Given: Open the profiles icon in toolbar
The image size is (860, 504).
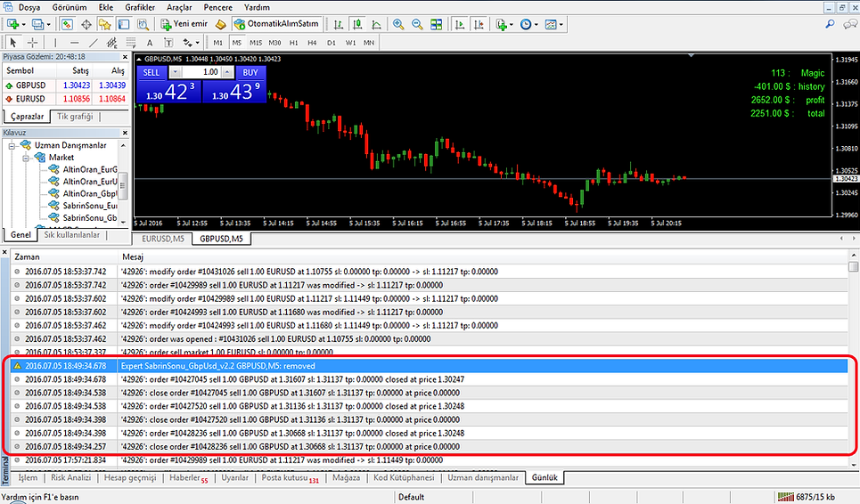Looking at the screenshot, I should point(37,24).
